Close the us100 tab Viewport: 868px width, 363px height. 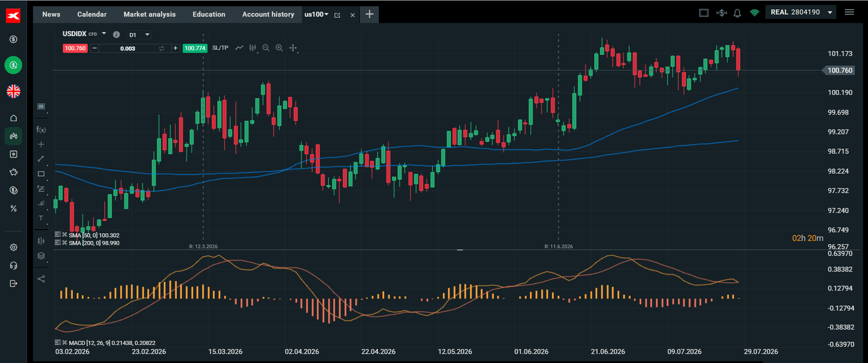pos(353,15)
